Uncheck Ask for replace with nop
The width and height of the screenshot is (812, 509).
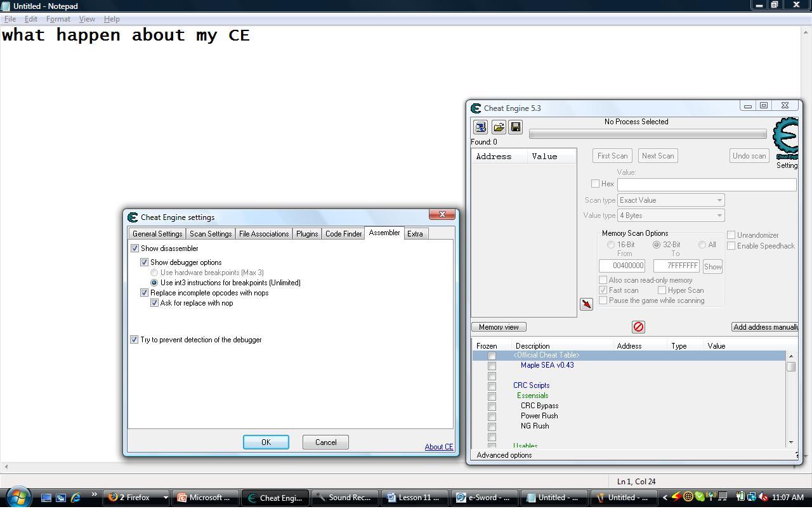pyautogui.click(x=154, y=303)
